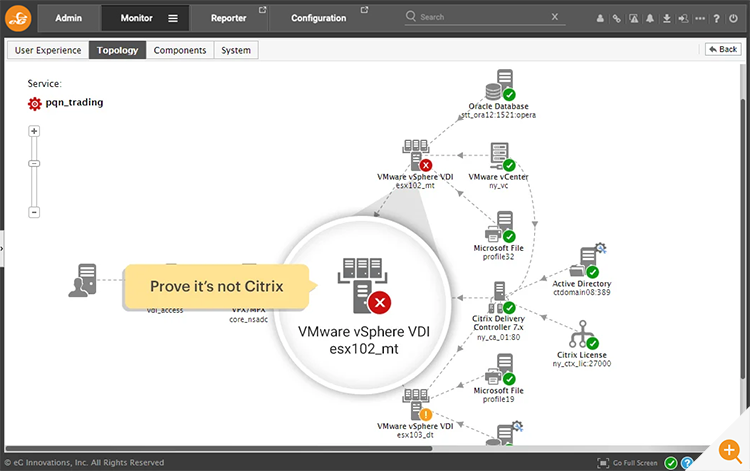
Task: Click the green checkmark status icon
Action: tap(671, 463)
